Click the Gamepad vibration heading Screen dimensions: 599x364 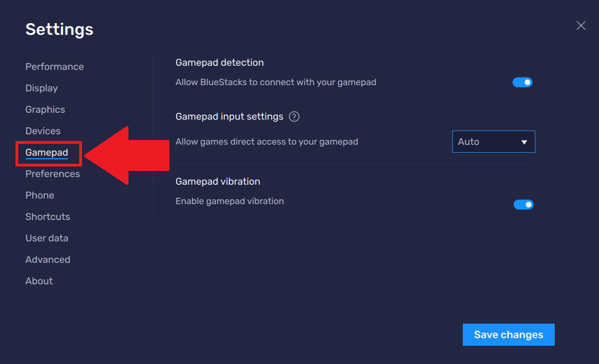click(218, 181)
